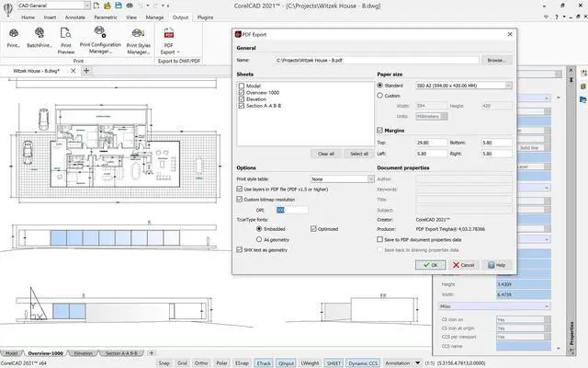Click the Browse button
The height and width of the screenshot is (368, 588).
click(497, 60)
